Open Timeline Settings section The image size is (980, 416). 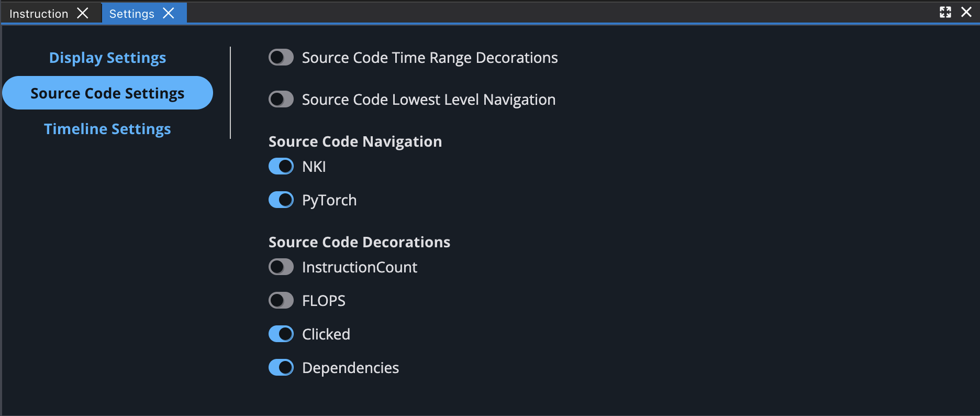tap(107, 129)
